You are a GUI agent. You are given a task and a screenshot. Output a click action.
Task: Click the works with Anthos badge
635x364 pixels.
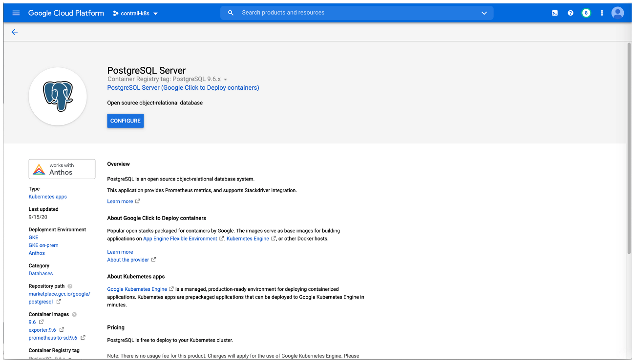coord(62,169)
